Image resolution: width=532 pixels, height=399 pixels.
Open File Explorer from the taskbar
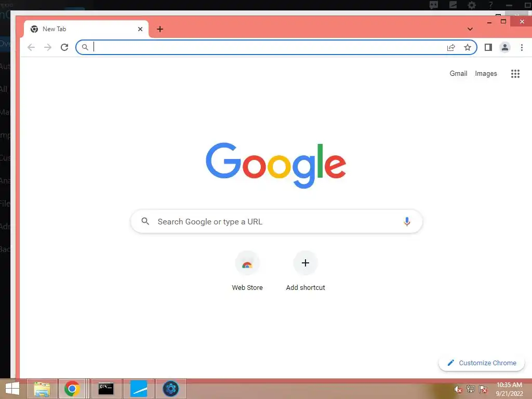[x=42, y=389]
